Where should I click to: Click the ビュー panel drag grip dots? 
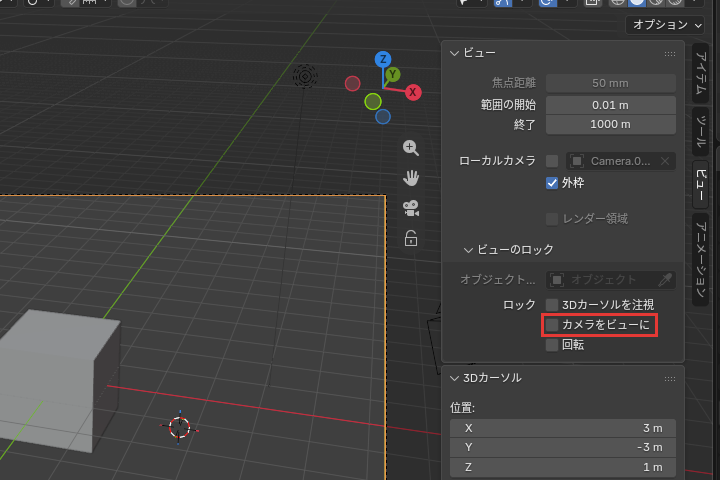(x=669, y=54)
